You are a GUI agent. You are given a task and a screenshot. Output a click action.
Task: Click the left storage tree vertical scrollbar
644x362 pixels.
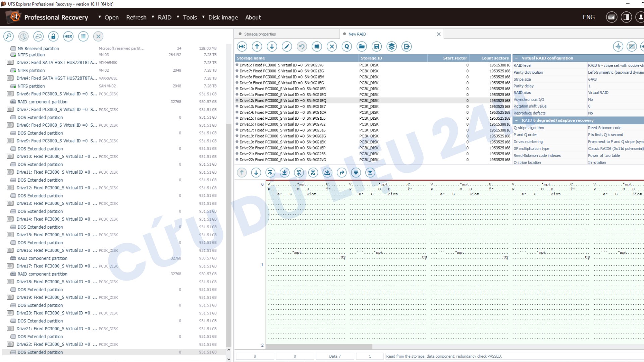pyautogui.click(x=229, y=235)
